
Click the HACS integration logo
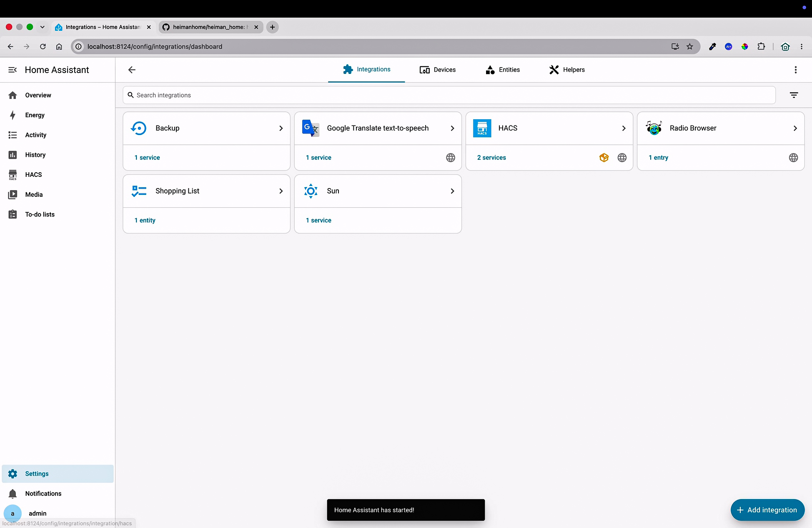pos(482,128)
